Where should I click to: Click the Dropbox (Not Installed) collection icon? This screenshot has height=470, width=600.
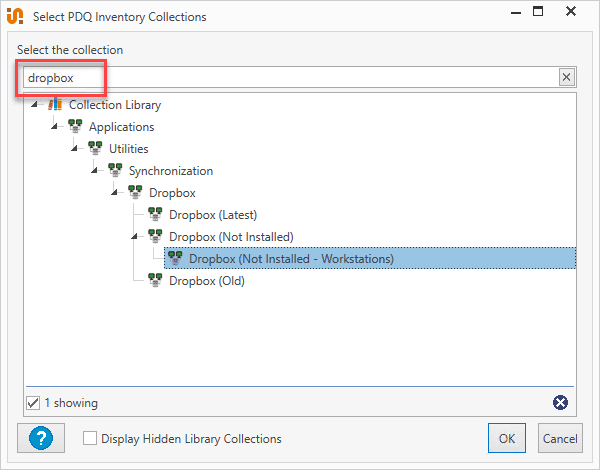[x=155, y=236]
